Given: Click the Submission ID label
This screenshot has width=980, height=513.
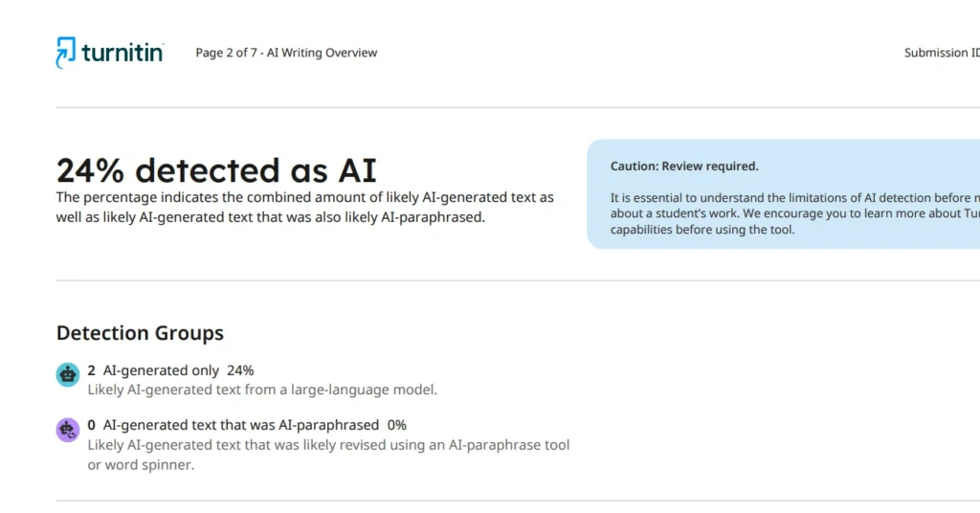Looking at the screenshot, I should [x=942, y=53].
